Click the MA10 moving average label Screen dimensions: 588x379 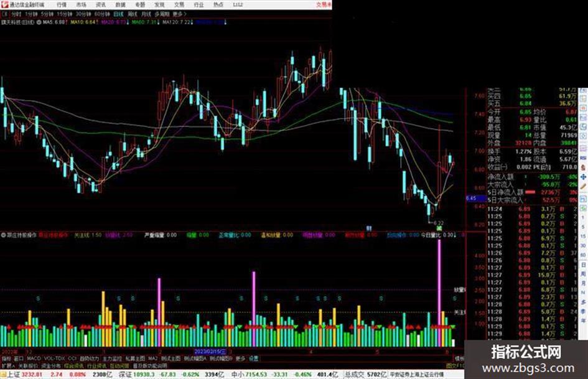(83, 22)
